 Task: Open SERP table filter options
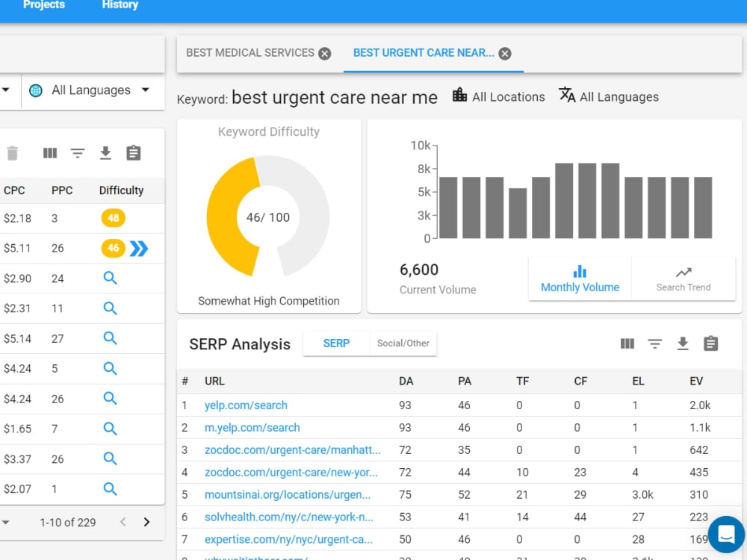click(x=655, y=343)
